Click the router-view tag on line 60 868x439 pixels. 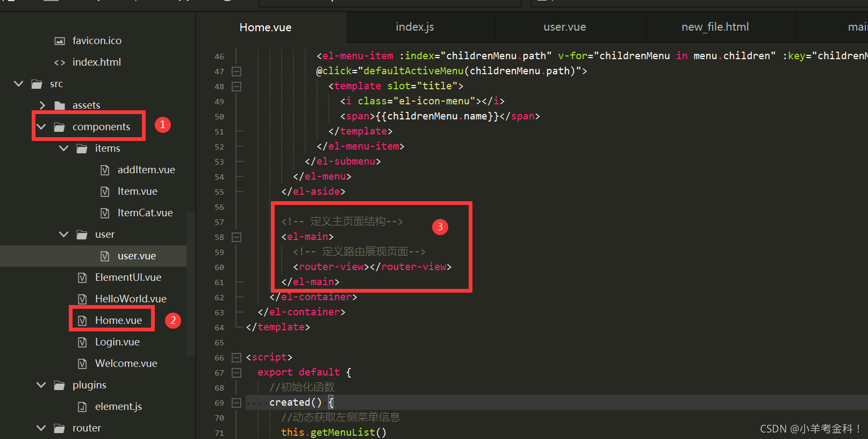tap(372, 267)
